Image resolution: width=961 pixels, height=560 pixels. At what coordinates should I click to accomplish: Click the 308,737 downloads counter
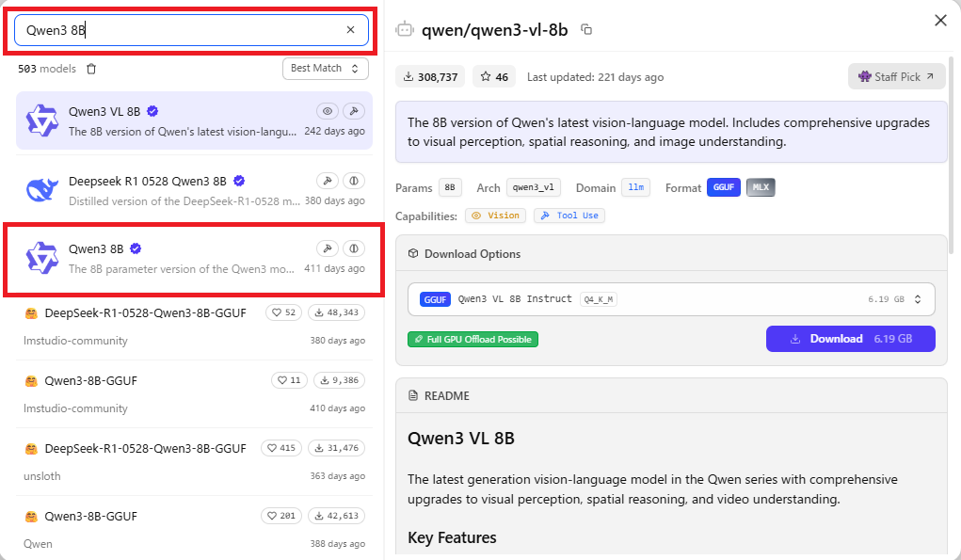tap(430, 76)
